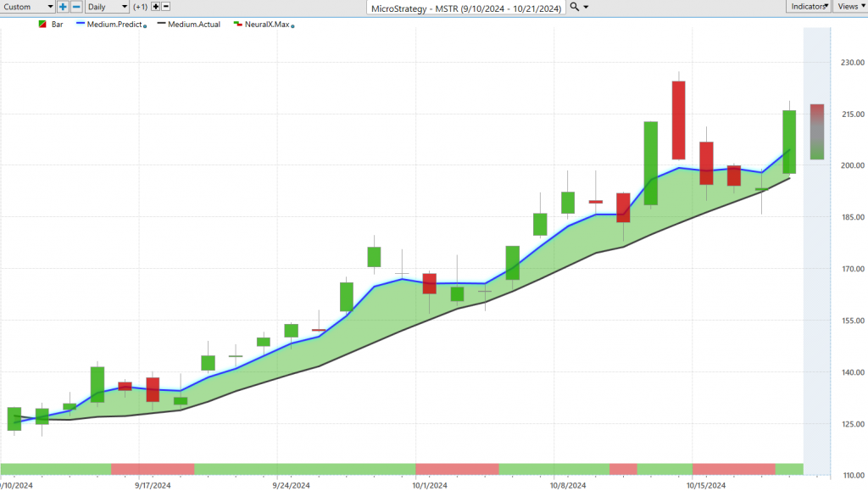Select the NeuralX.Max legend label
Image resolution: width=868 pixels, height=491 pixels.
point(267,25)
